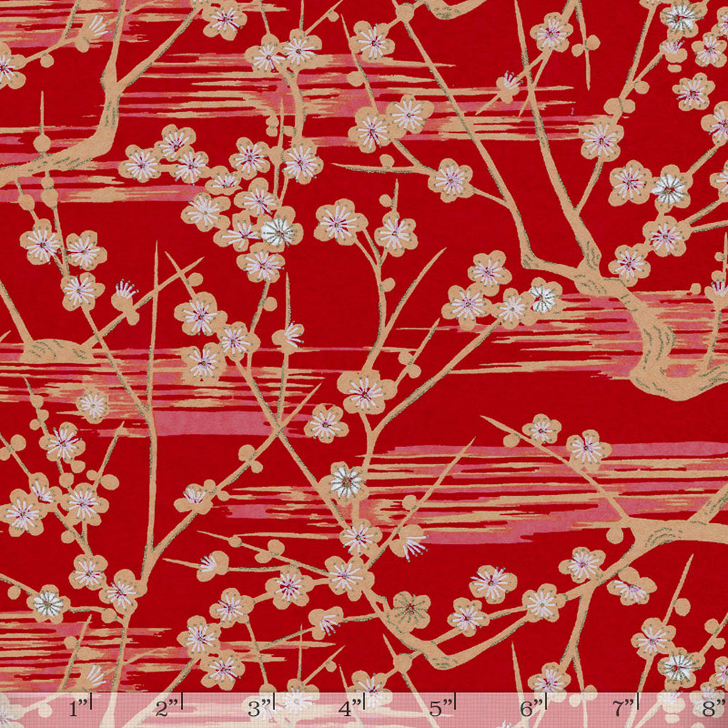Click the dark-centered blossom above the 5" mark
The height and width of the screenshot is (728, 728).
click(x=411, y=609)
